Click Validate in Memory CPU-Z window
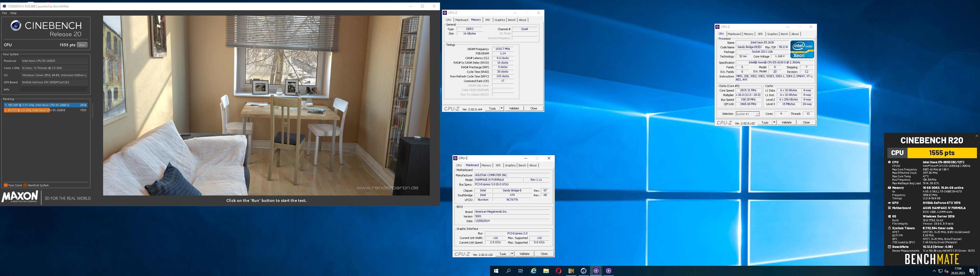Image resolution: width=980 pixels, height=276 pixels. coord(514,109)
